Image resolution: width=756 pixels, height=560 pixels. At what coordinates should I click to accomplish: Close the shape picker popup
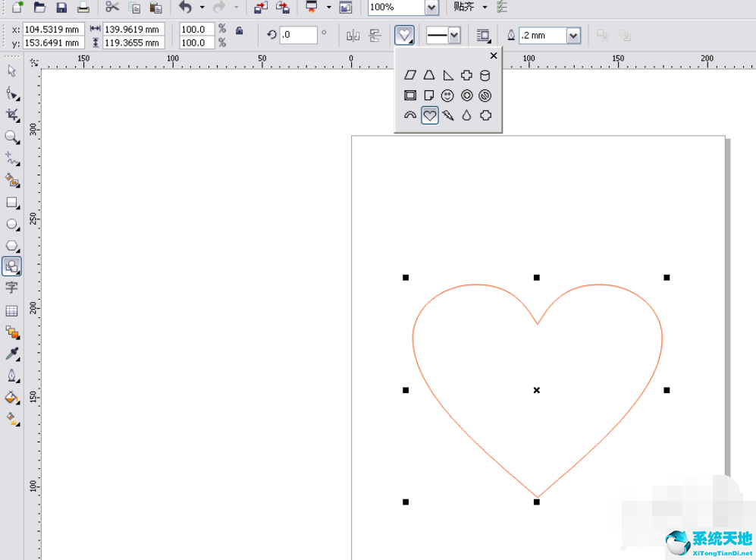494,56
